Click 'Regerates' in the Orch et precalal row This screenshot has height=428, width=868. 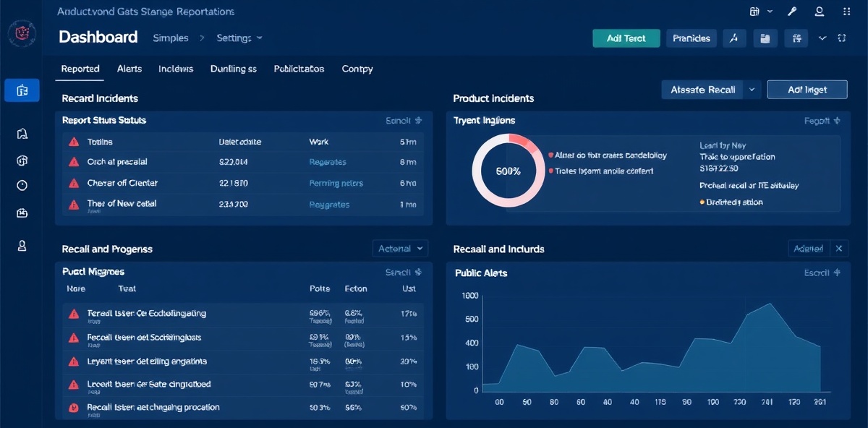(x=328, y=163)
